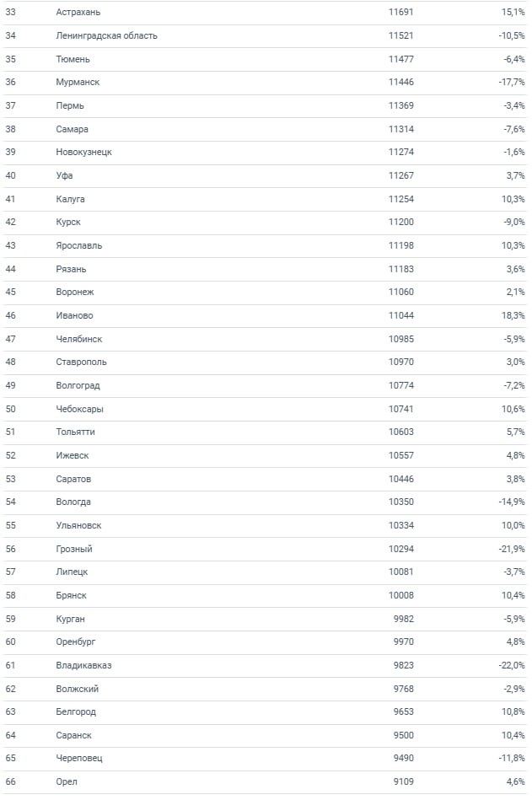Click the city name Оренбург

(77, 642)
